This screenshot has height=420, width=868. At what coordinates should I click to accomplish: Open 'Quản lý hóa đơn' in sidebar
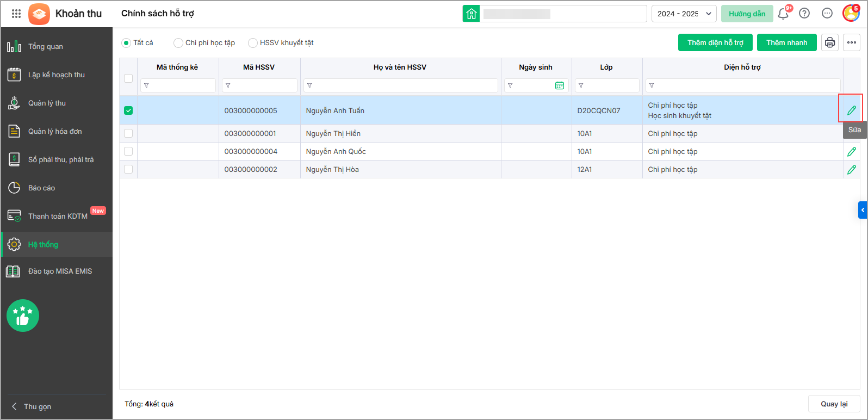coord(55,131)
